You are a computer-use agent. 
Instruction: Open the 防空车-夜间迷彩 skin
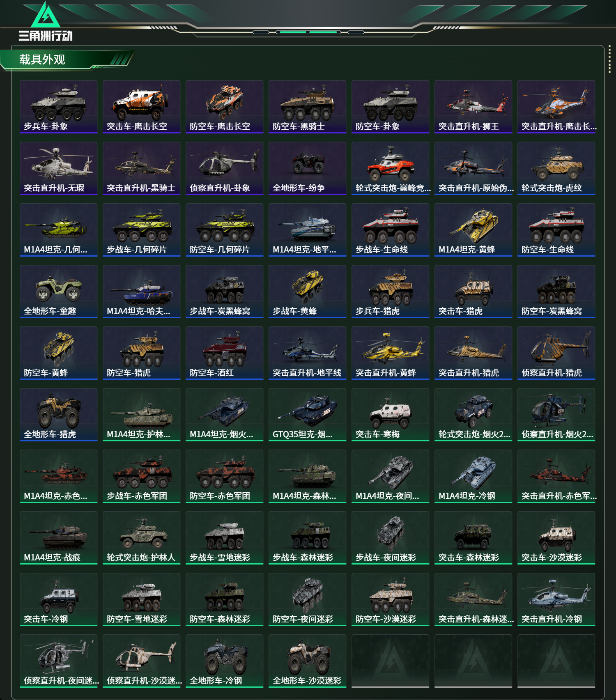(307, 599)
